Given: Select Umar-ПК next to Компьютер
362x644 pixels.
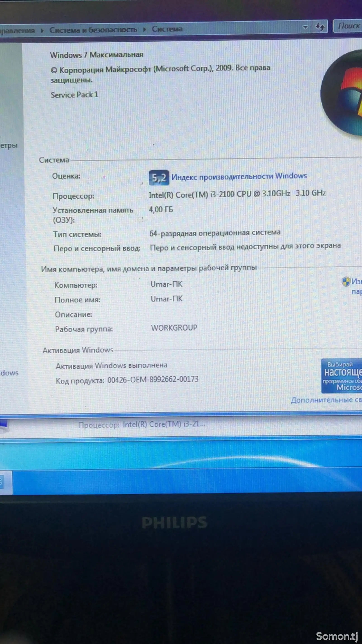Looking at the screenshot, I should coord(167,284).
